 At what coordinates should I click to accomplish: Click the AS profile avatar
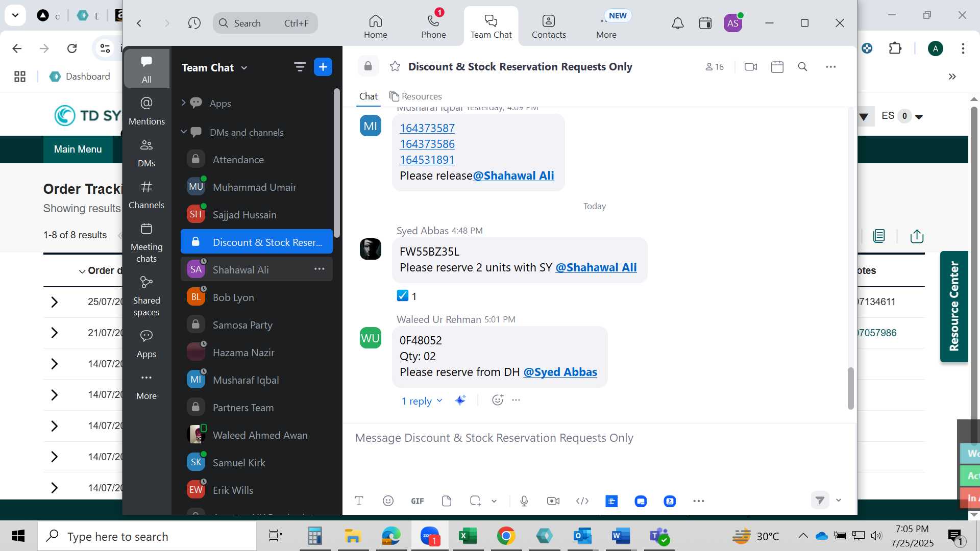tap(733, 23)
